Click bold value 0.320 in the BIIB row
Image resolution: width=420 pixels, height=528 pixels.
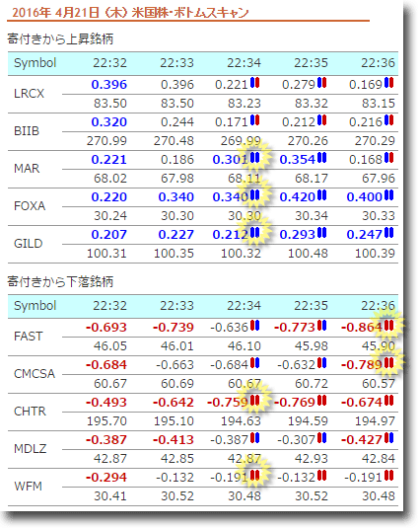[109, 122]
